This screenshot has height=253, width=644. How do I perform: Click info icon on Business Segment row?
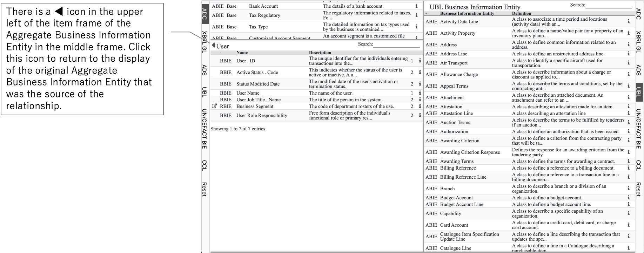(420, 106)
